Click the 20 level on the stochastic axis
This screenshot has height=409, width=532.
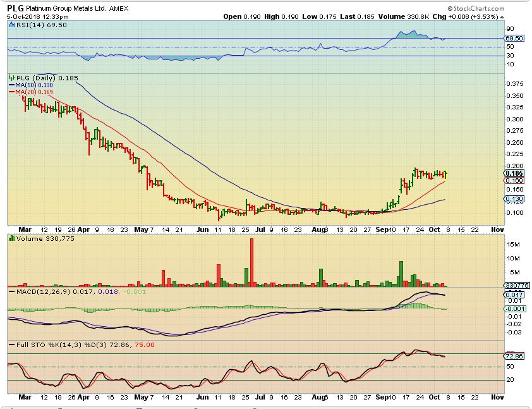[x=510, y=380]
